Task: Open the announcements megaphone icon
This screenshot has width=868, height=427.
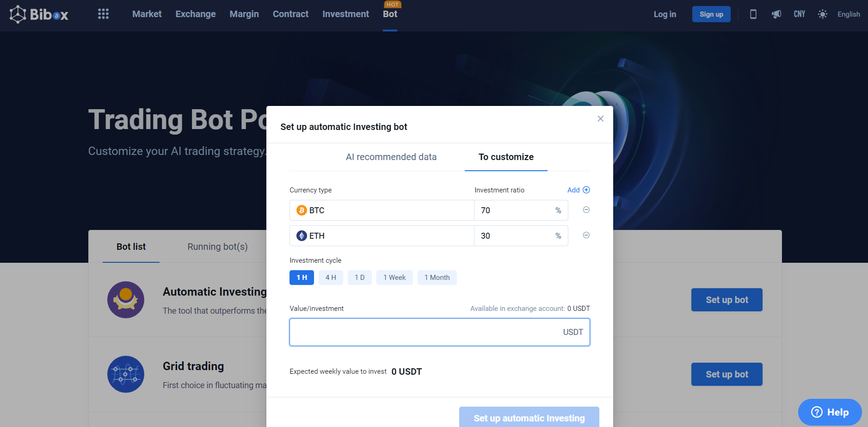Action: point(776,14)
